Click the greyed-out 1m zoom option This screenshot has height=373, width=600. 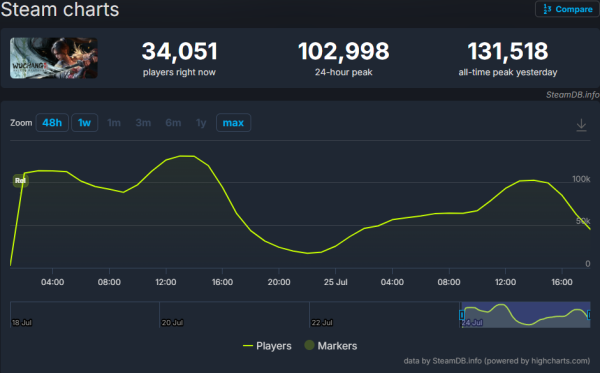114,123
